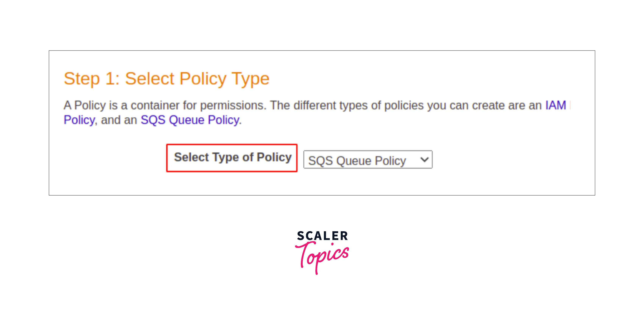Screen dimensions: 644x311
Task: Click 'Policy Type' in the orange heading
Action: (224, 79)
